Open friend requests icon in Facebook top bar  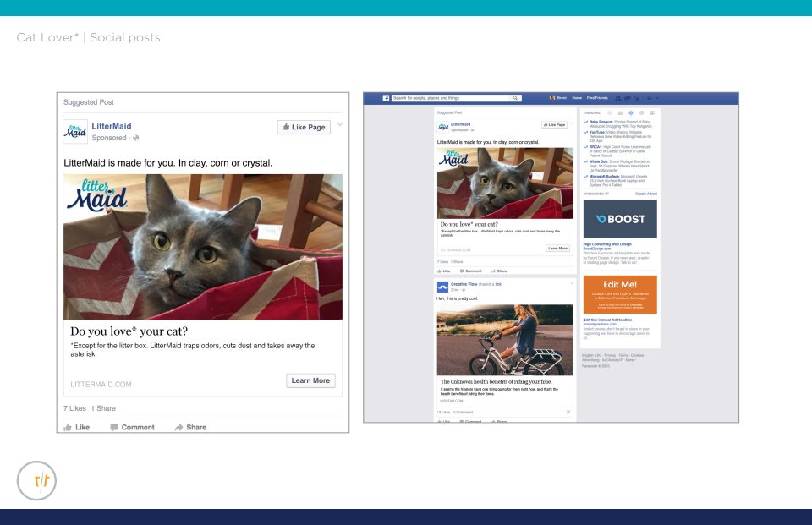(617, 98)
